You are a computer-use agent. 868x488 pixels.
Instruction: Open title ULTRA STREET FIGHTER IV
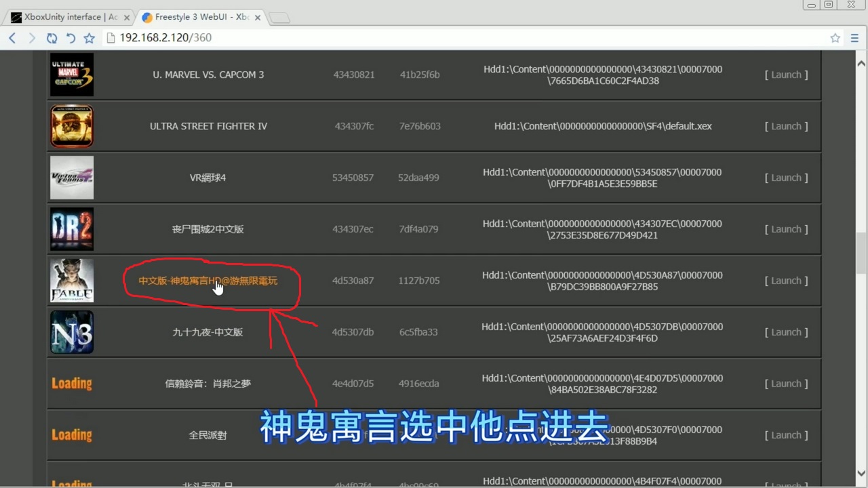point(208,126)
